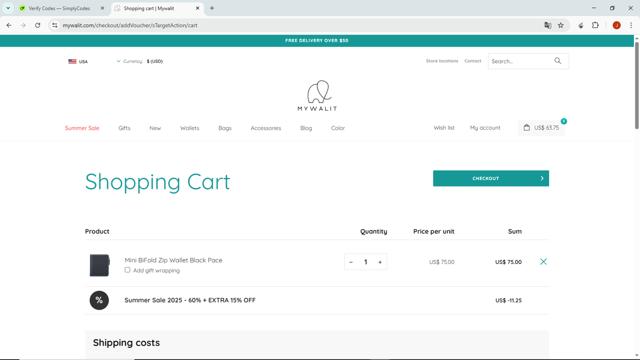The height and width of the screenshot is (360, 640).
Task: Open the Wish list link
Action: click(x=444, y=128)
